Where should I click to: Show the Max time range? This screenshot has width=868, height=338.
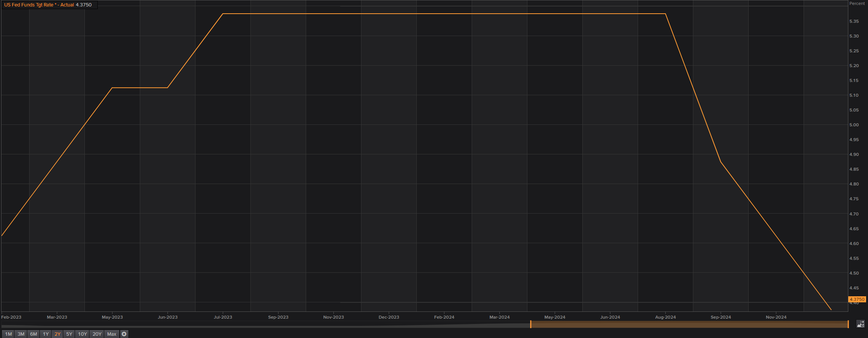click(112, 334)
